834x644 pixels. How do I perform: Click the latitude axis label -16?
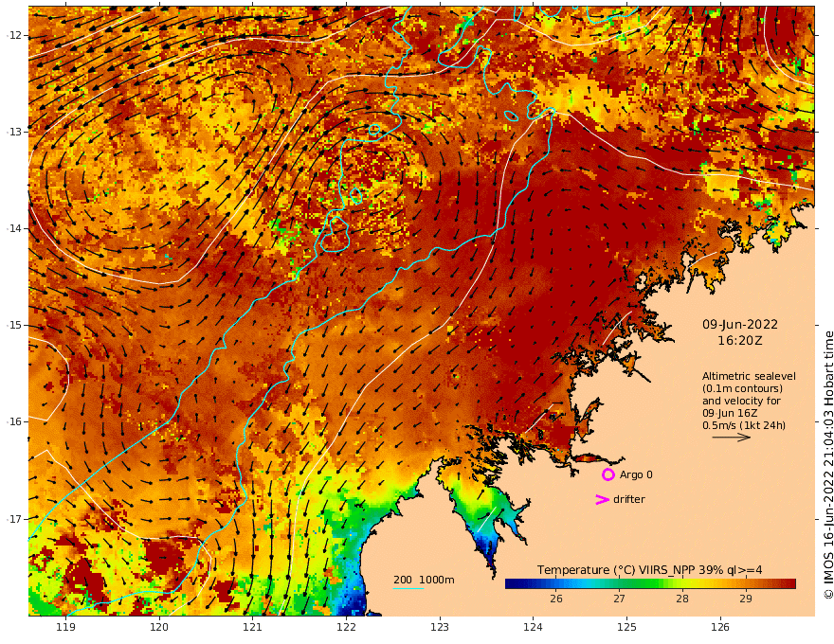tap(14, 421)
